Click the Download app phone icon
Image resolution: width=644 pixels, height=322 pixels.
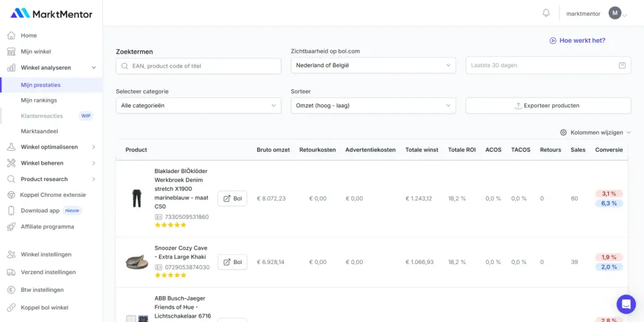click(x=11, y=211)
